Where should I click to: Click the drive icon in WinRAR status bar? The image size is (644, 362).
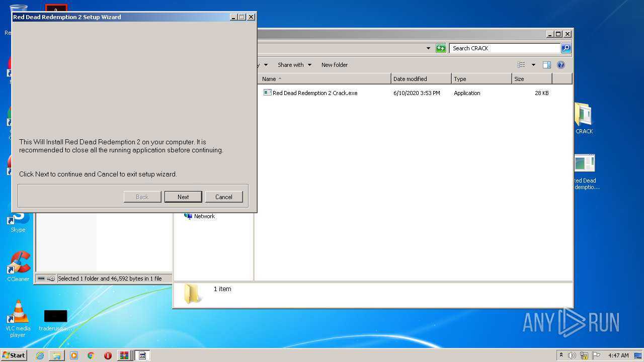[x=41, y=279]
